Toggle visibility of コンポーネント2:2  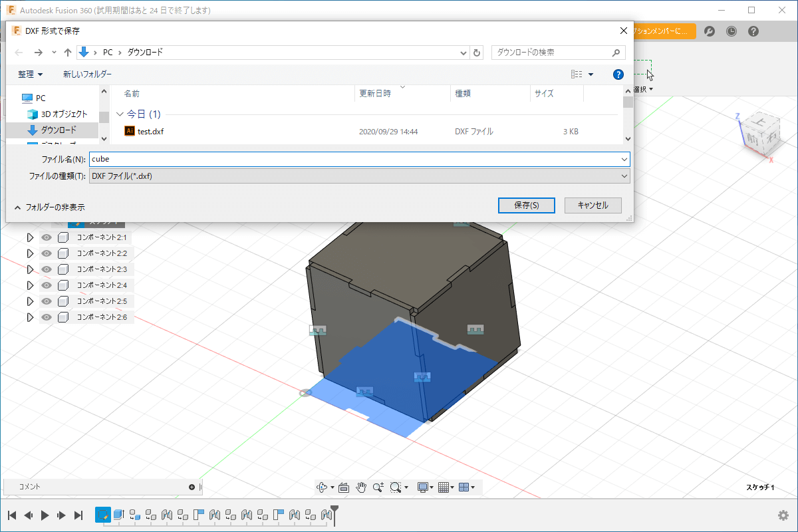coord(47,253)
